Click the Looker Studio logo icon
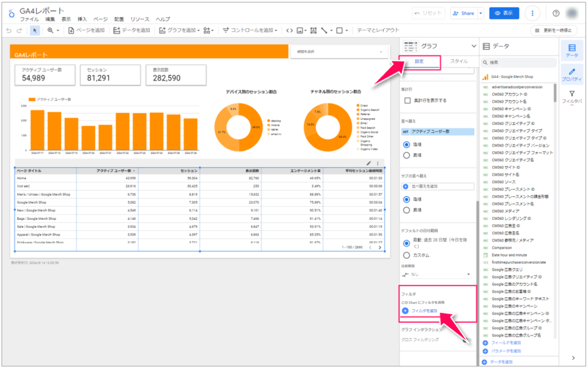Screen dimensions: 588x369 coord(11,14)
